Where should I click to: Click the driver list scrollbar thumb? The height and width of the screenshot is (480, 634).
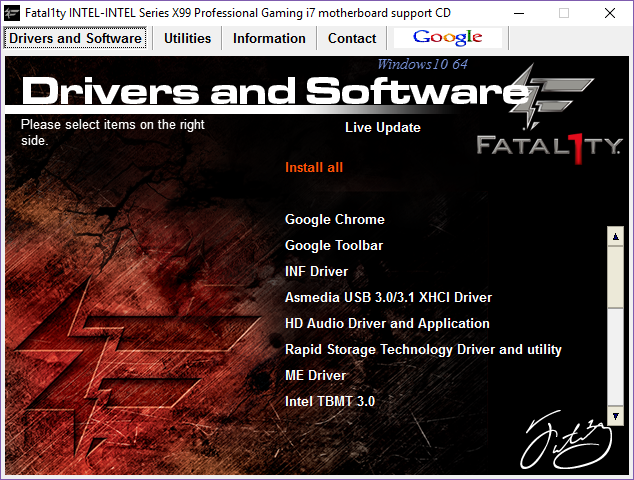[x=615, y=277]
